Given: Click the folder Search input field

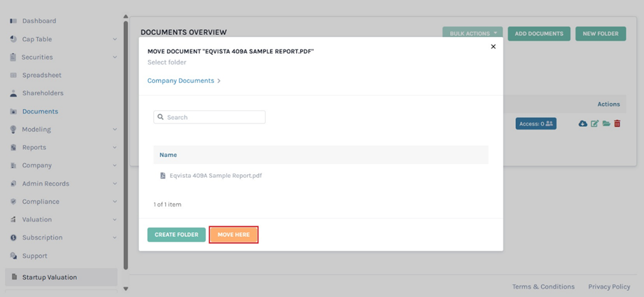Looking at the screenshot, I should pyautogui.click(x=214, y=117).
